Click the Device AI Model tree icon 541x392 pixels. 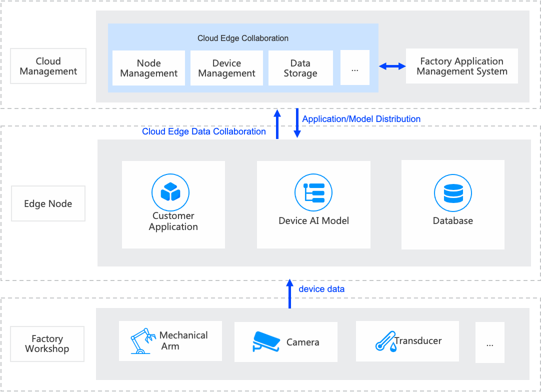point(313,192)
